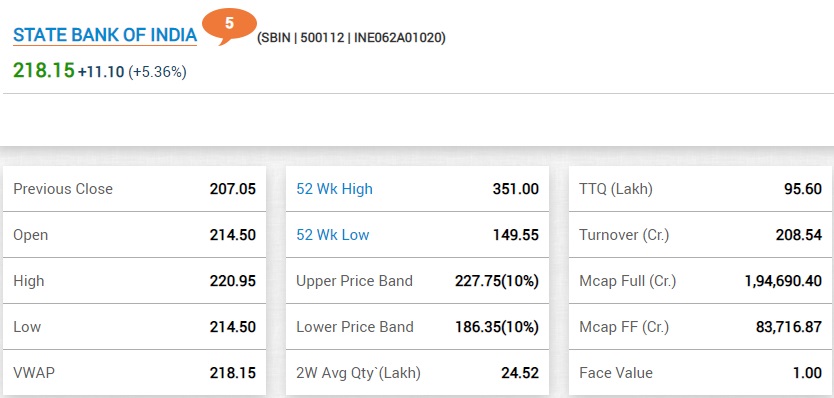Click the Open value 214.50
The height and width of the screenshot is (398, 834).
coord(232,235)
